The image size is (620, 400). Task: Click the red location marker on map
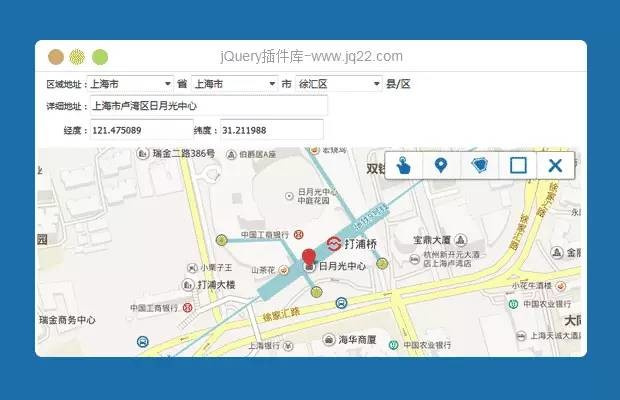pyautogui.click(x=309, y=257)
